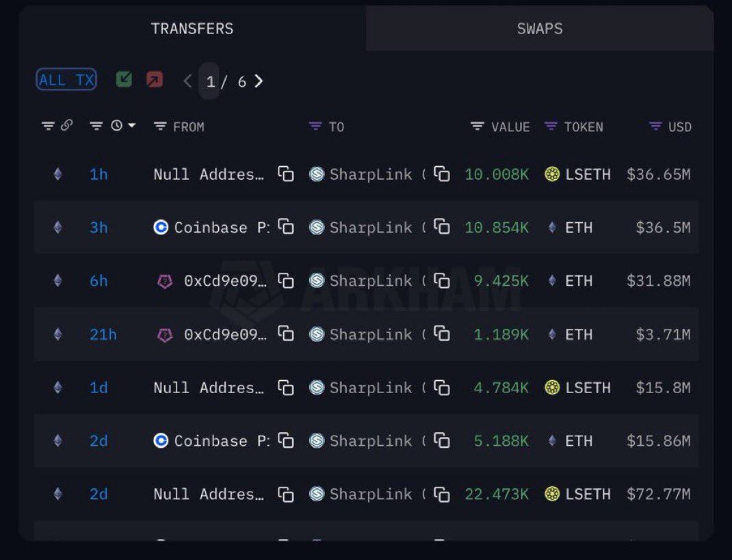
Task: Copy the Null Address in 1h row
Action: pos(286,174)
